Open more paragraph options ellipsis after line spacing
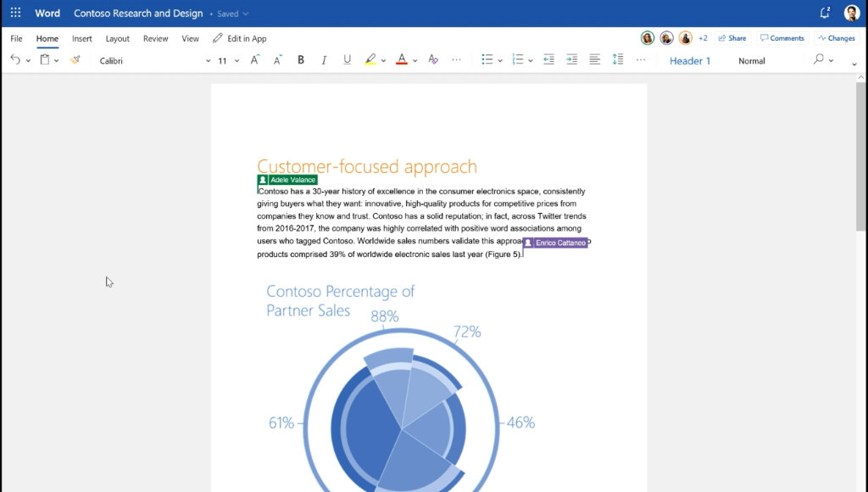This screenshot has height=492, width=868. [x=641, y=60]
